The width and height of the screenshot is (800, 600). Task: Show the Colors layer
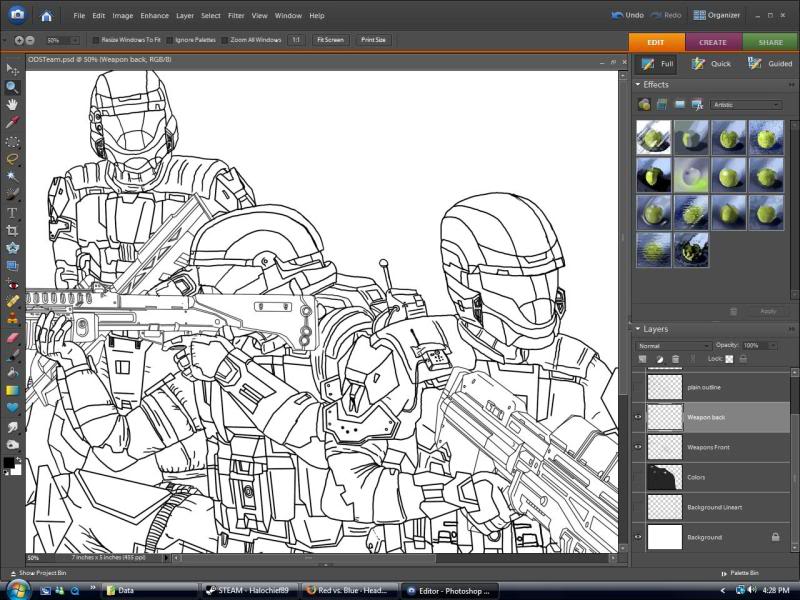[638, 477]
